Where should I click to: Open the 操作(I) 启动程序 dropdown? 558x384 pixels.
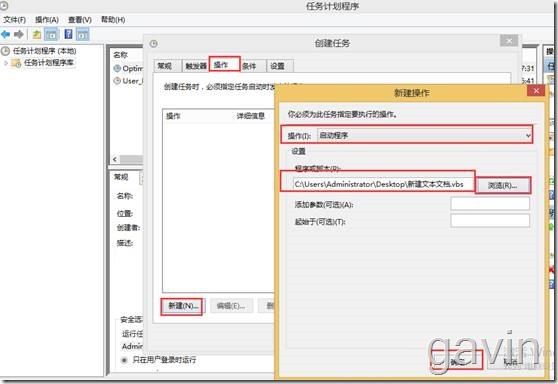point(425,135)
